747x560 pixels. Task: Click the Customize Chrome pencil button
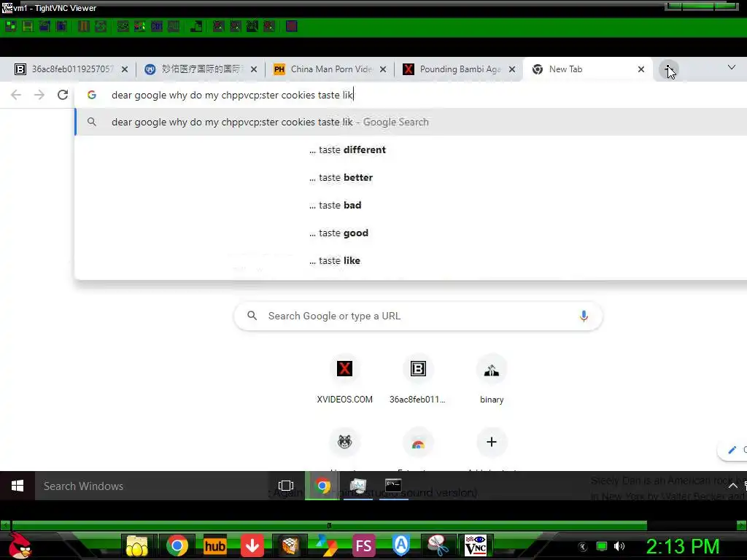(732, 449)
